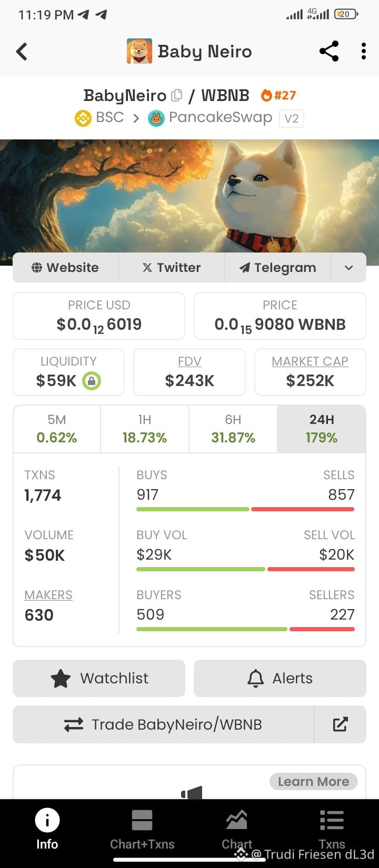Image resolution: width=379 pixels, height=868 pixels.
Task: Open the share icon
Action: click(329, 52)
